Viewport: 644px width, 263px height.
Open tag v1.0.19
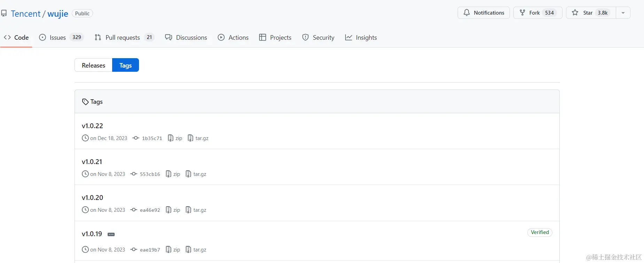point(92,234)
